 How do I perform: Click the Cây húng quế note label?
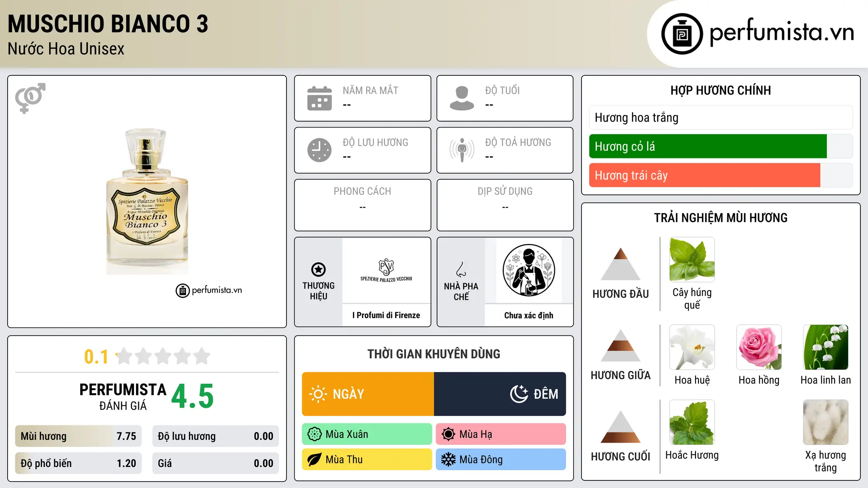(x=692, y=299)
